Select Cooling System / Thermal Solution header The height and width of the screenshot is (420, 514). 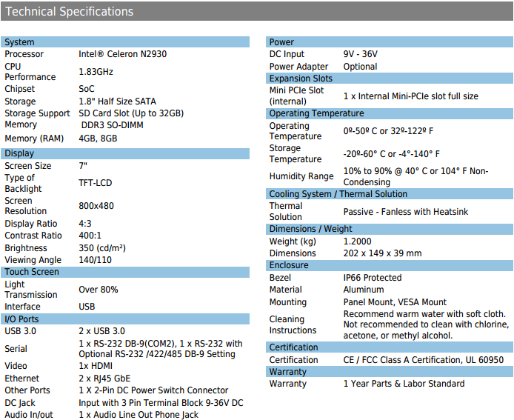click(390, 194)
